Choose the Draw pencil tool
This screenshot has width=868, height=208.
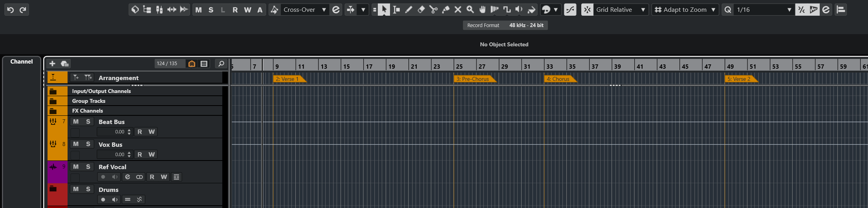pos(409,10)
